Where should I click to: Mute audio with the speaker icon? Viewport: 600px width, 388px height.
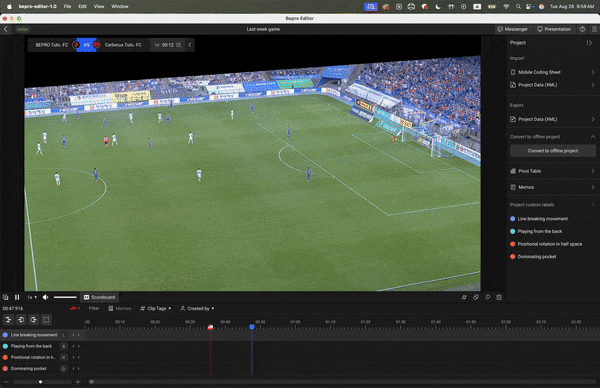tap(46, 297)
